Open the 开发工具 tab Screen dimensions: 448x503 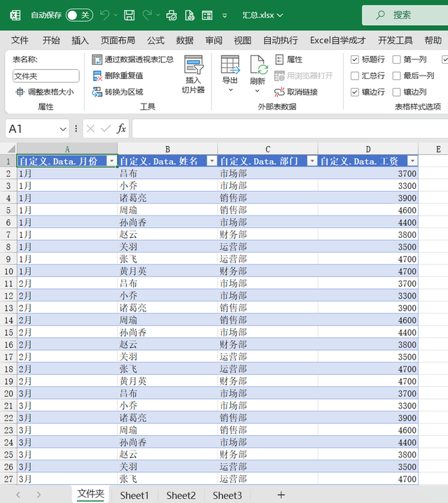[x=395, y=41]
